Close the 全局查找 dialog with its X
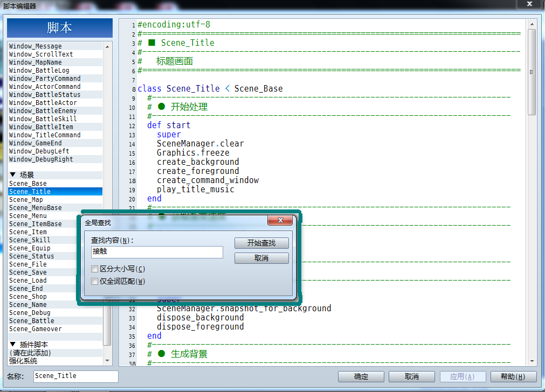The width and height of the screenshot is (545, 392). coord(280,220)
